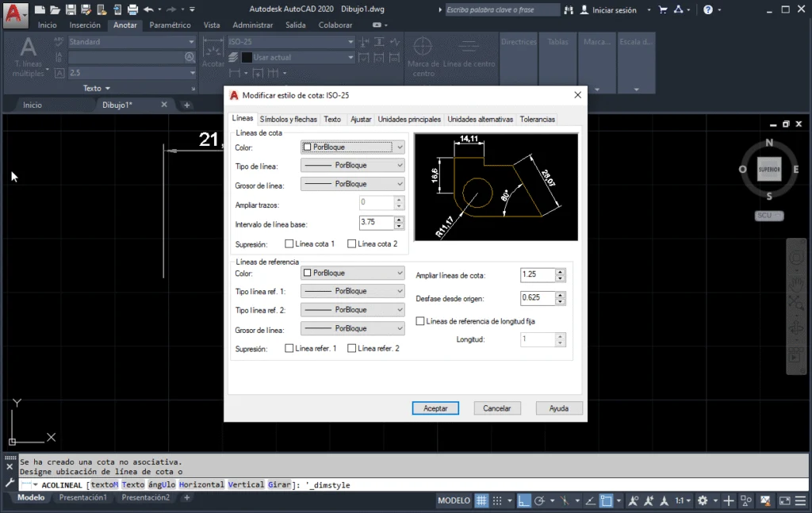This screenshot has height=513, width=812.
Task: Enable Líneas de referencia de longitud fija
Action: (x=419, y=320)
